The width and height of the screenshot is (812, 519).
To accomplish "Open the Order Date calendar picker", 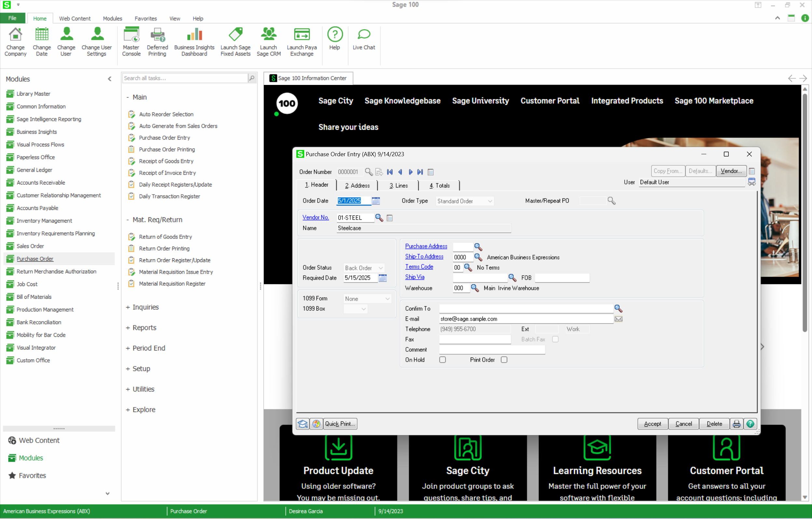I will pyautogui.click(x=376, y=201).
